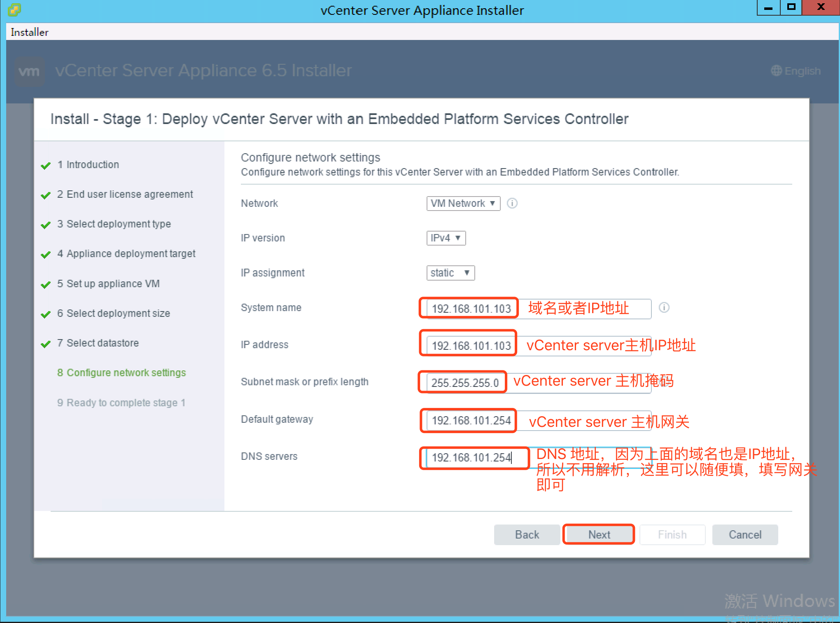Maximize the installer window
The image size is (840, 623).
click(x=791, y=7)
